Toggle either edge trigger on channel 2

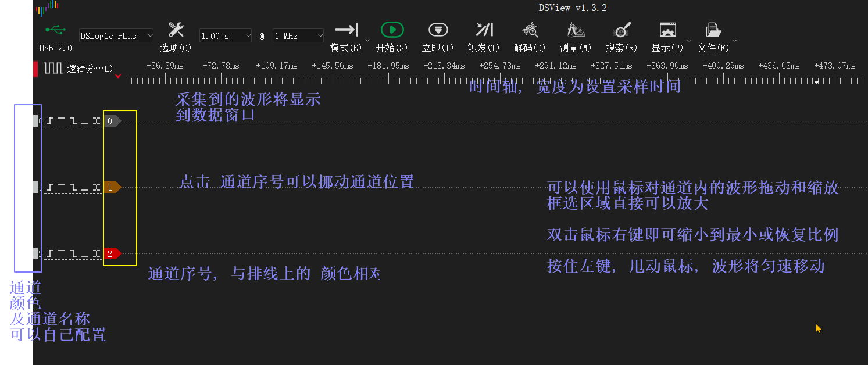click(97, 253)
